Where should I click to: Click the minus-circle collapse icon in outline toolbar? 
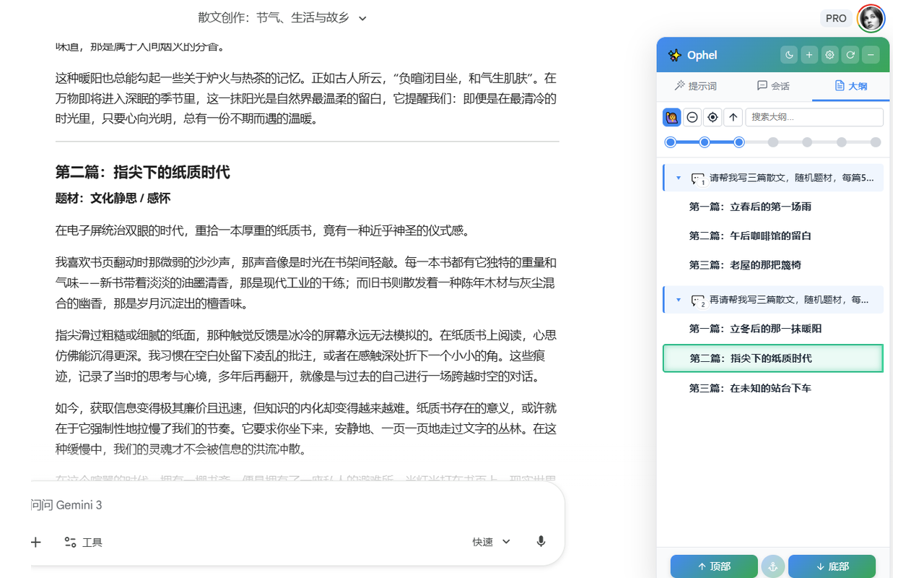(692, 116)
